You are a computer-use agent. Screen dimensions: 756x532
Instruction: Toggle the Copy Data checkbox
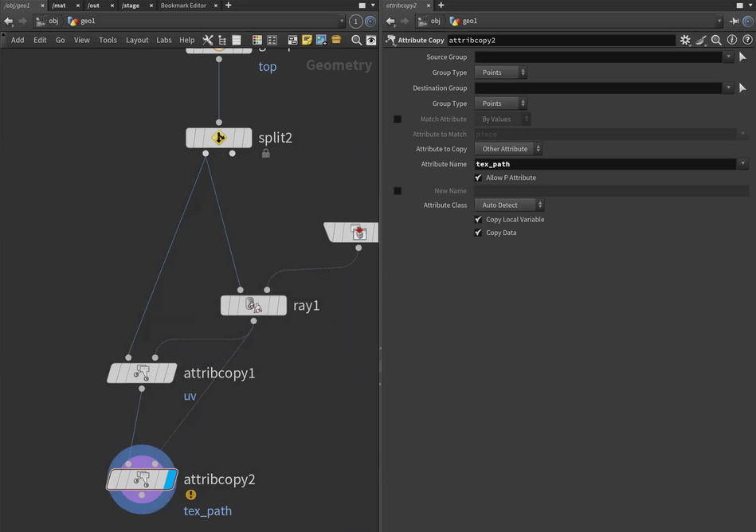478,233
